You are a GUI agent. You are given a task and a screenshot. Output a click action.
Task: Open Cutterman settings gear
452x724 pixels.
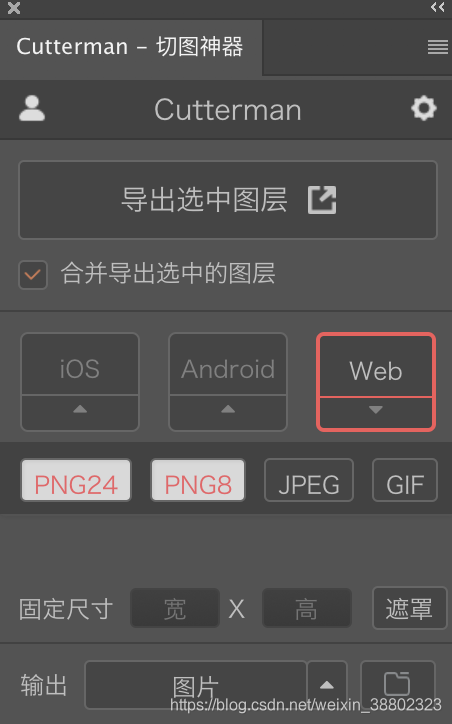424,109
